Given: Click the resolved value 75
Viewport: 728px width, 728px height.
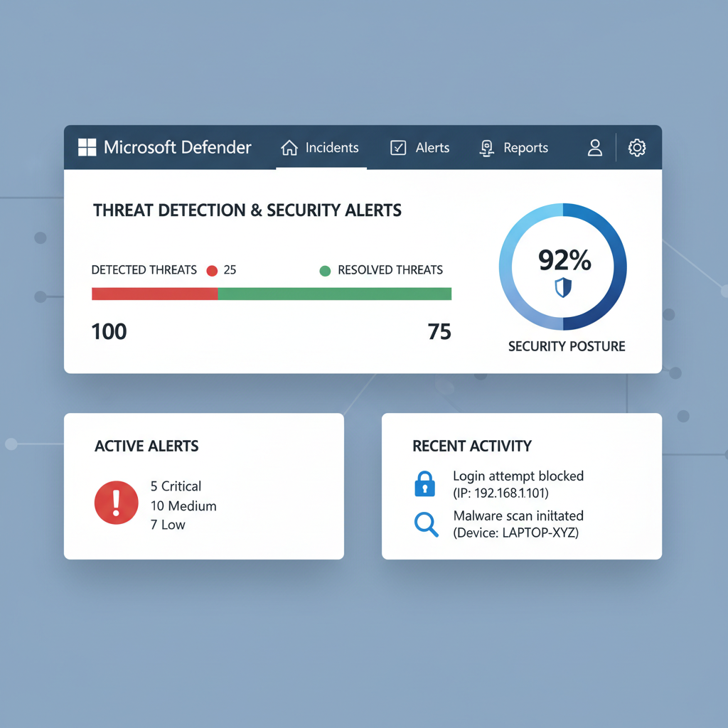Looking at the screenshot, I should pos(439,331).
